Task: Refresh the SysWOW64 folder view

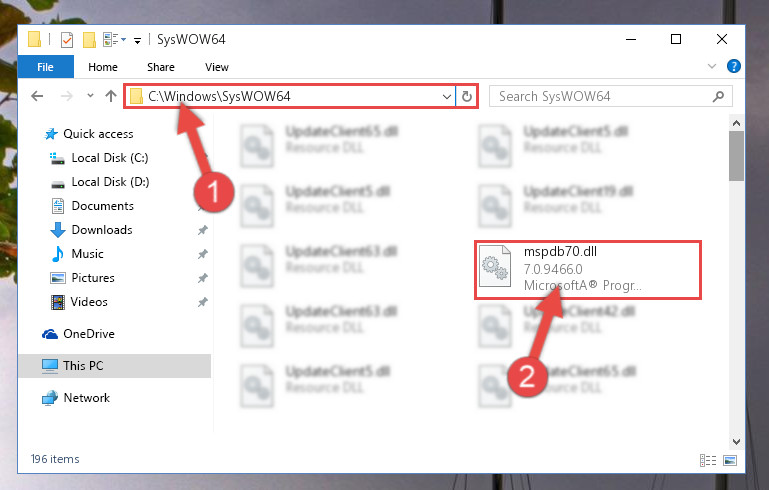Action: tap(467, 97)
